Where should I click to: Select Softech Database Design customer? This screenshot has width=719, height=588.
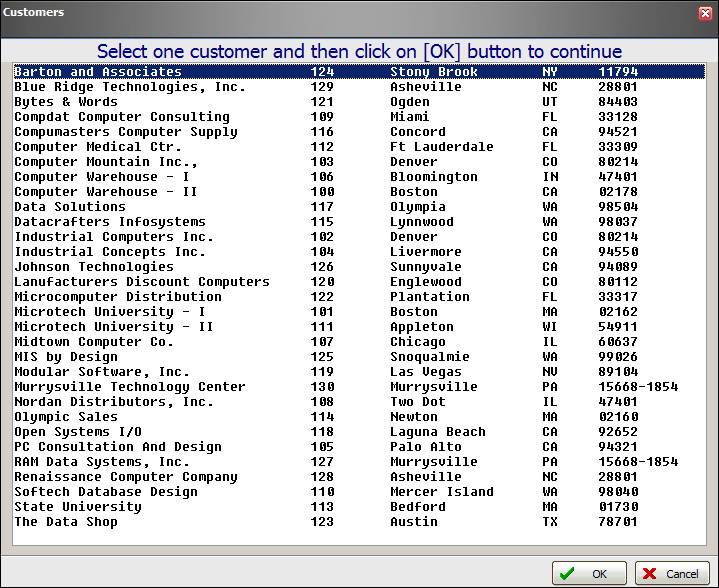(106, 492)
